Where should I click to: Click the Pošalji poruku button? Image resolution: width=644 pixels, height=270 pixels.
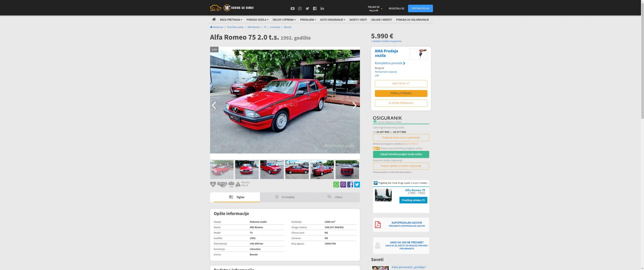[x=401, y=93]
